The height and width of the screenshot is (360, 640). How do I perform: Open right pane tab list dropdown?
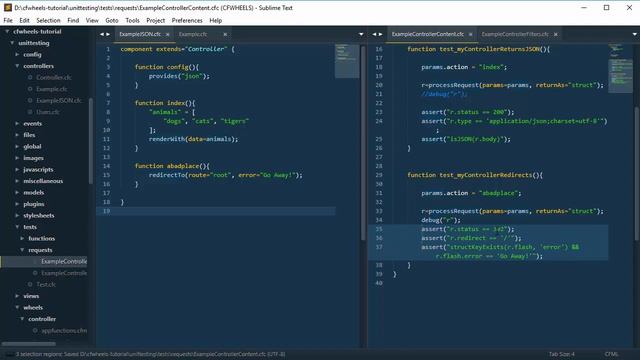(635, 34)
